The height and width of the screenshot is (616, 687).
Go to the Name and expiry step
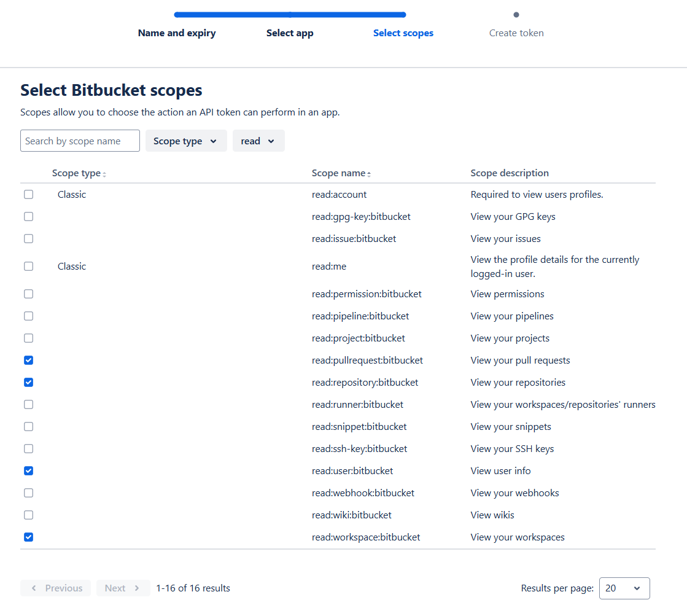[177, 33]
